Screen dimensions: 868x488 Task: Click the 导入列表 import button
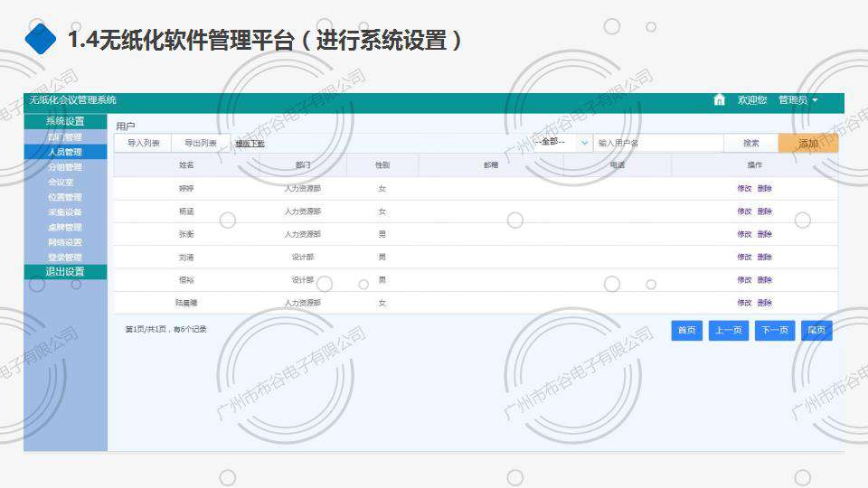click(143, 143)
